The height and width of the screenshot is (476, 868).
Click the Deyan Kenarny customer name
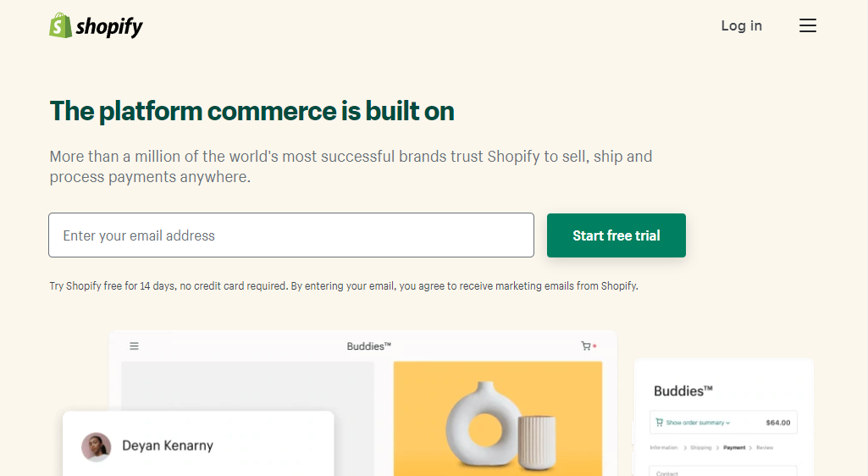[x=168, y=446]
